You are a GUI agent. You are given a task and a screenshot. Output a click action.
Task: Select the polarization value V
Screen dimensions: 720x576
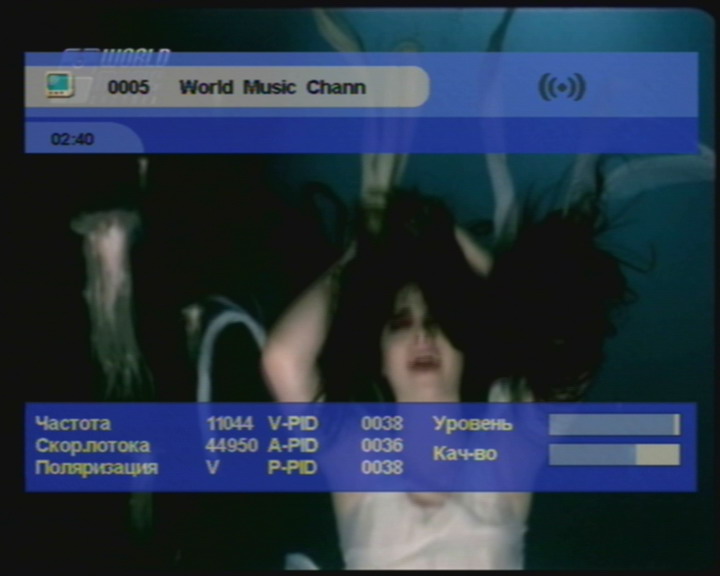(212, 468)
